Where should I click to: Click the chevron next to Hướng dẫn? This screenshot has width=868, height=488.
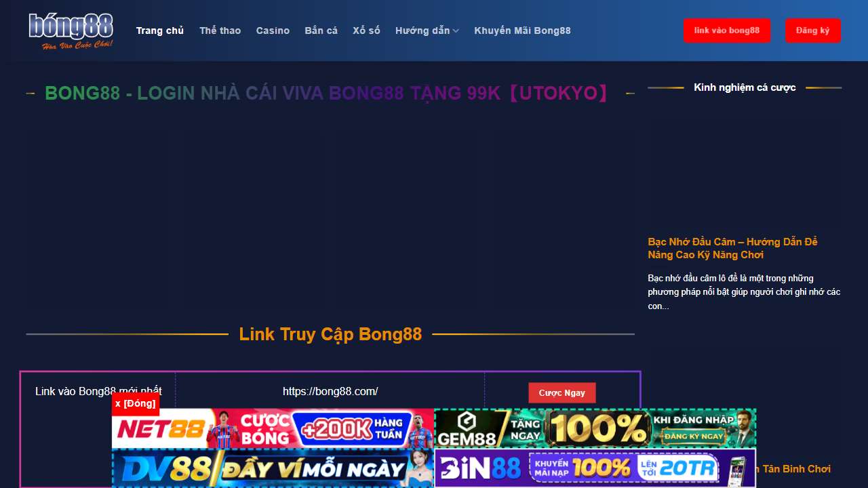point(456,31)
